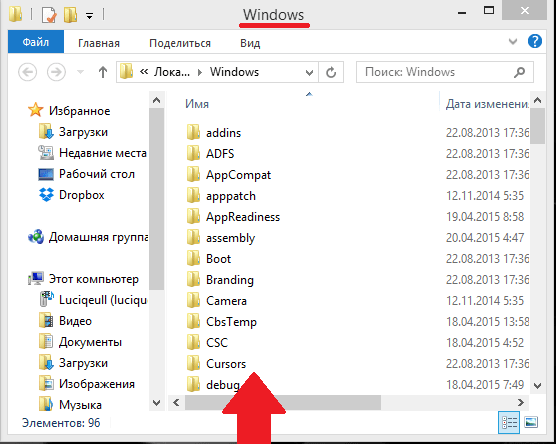Open the address bar history dropdown
Image resolution: width=556 pixels, height=444 pixels.
coord(309,73)
